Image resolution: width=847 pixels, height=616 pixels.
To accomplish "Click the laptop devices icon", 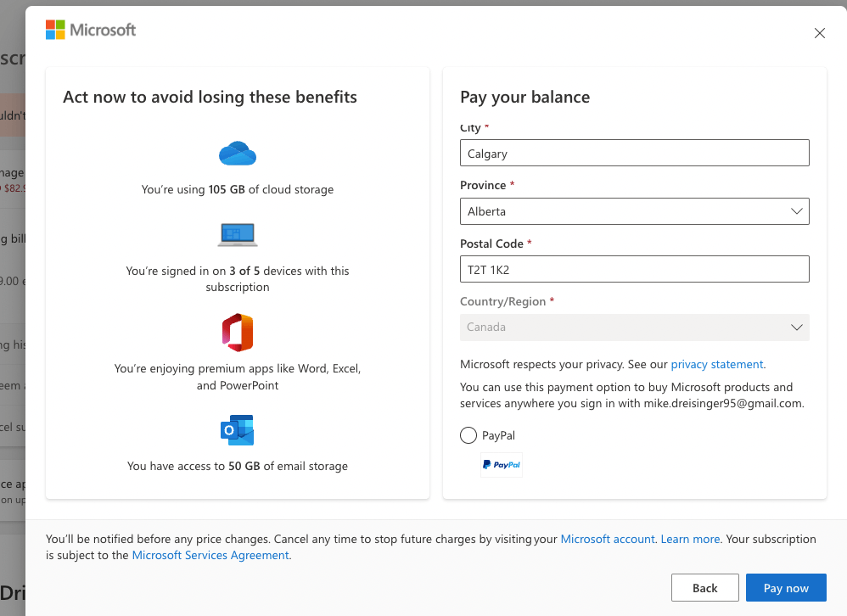I will click(238, 234).
